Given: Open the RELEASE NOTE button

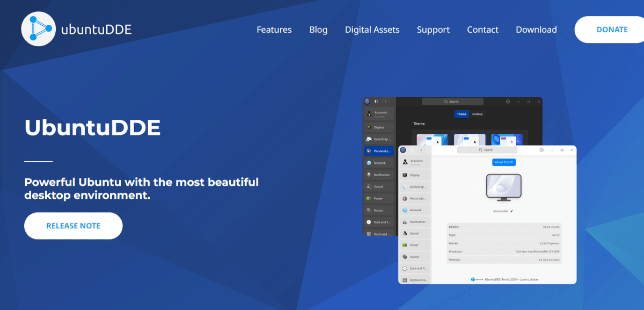Looking at the screenshot, I should (x=74, y=226).
